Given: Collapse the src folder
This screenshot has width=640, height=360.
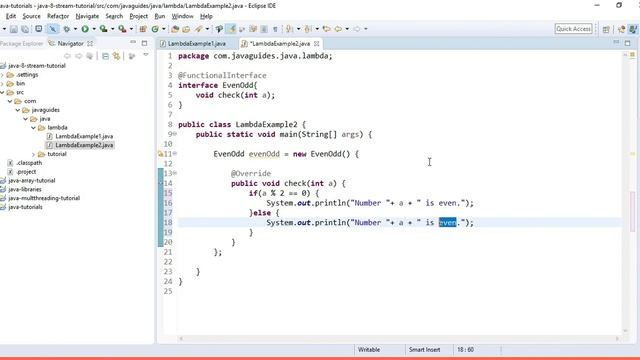Looking at the screenshot, I should pyautogui.click(x=2, y=92).
